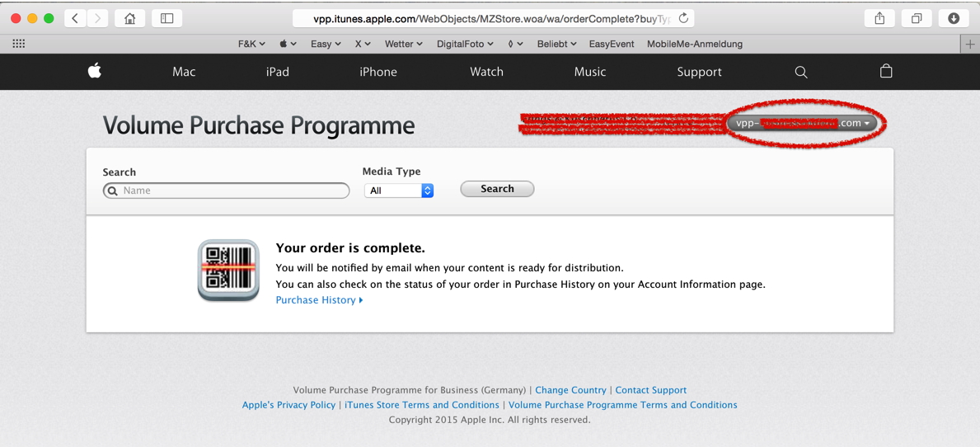Expand the Wetter bookmarks folder

(403, 44)
